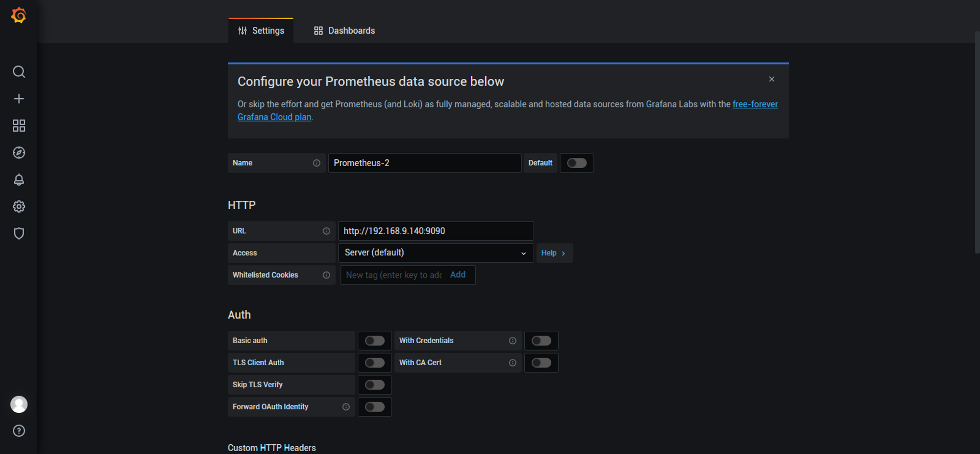Enable Forward OAuth Identity toggle
This screenshot has height=454, width=980.
coord(375,407)
